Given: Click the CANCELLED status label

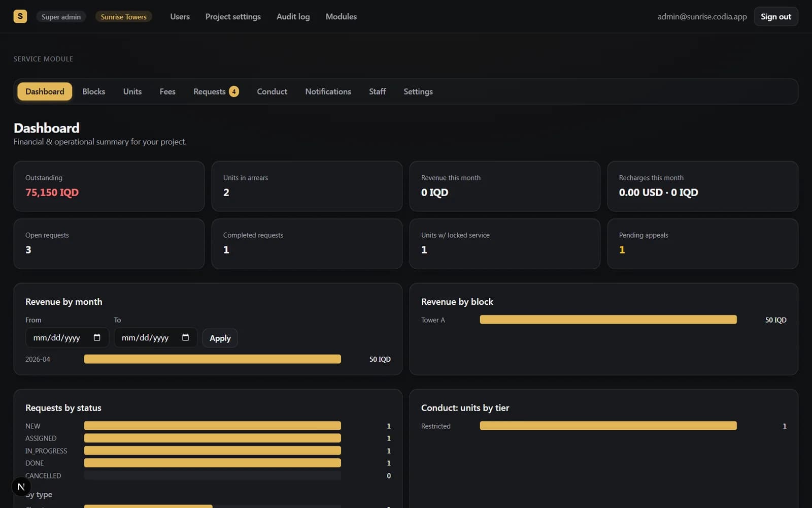Looking at the screenshot, I should [x=43, y=475].
